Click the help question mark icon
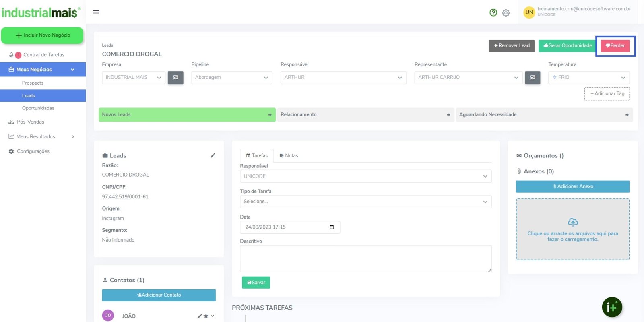The width and height of the screenshot is (644, 322). (x=493, y=12)
